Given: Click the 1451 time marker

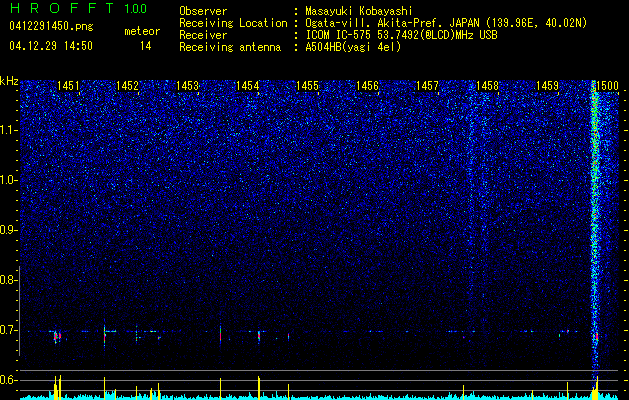Looking at the screenshot, I should [68, 86].
